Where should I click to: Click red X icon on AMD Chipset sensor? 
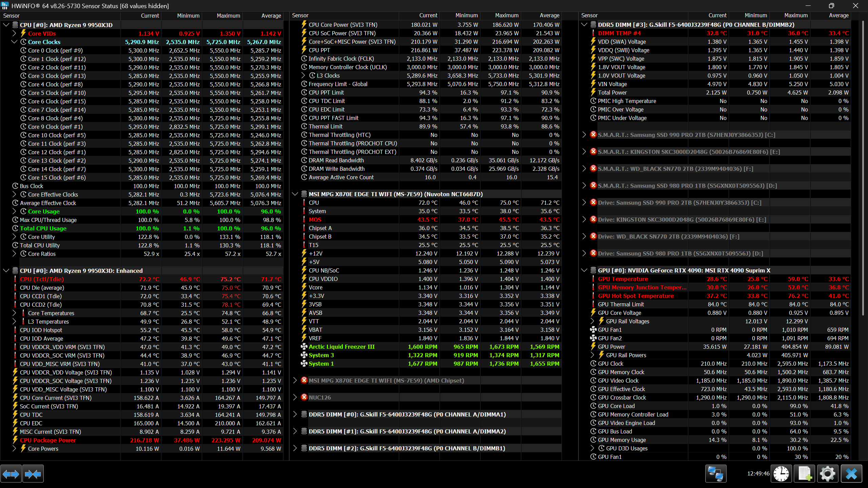coord(304,380)
